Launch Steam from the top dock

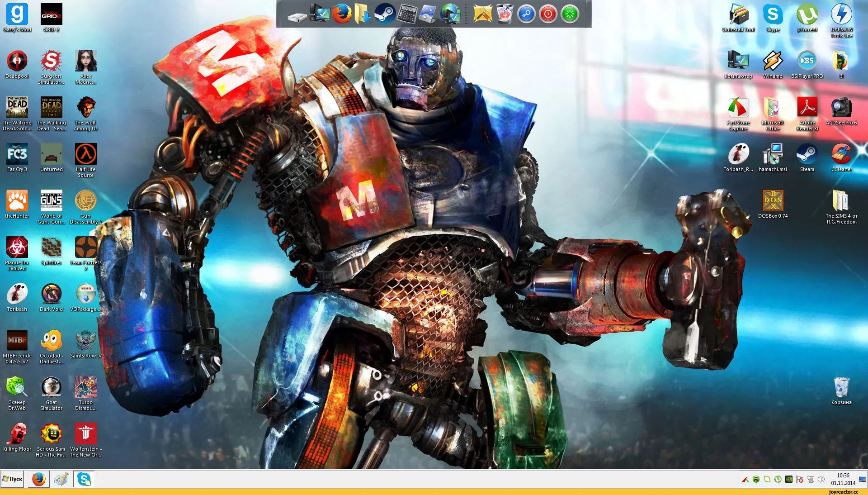(385, 14)
